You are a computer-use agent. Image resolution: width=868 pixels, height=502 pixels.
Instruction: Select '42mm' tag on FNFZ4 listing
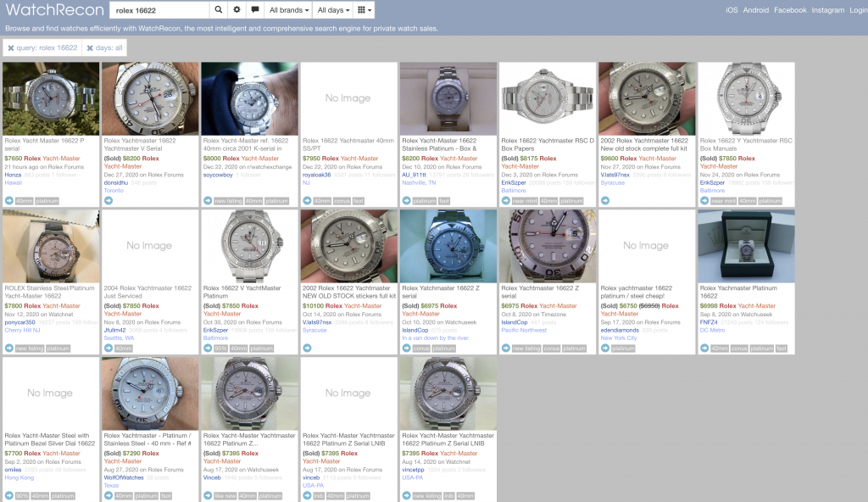(720, 348)
